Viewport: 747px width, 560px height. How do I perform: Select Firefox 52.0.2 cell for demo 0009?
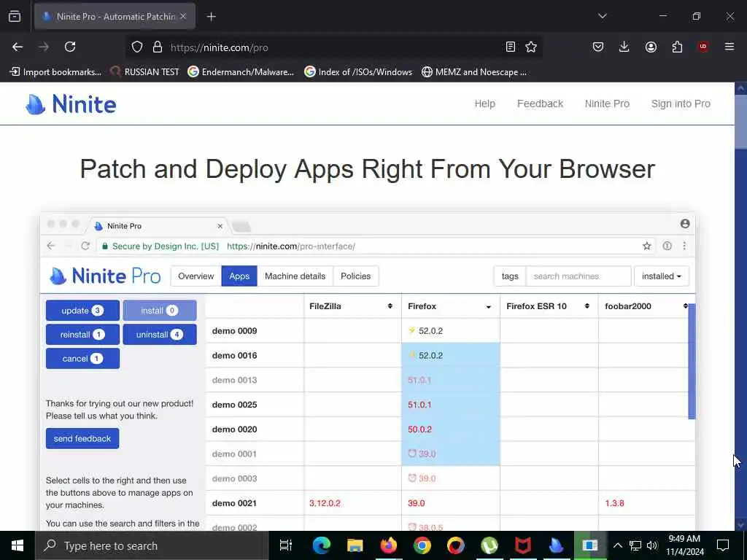point(451,330)
